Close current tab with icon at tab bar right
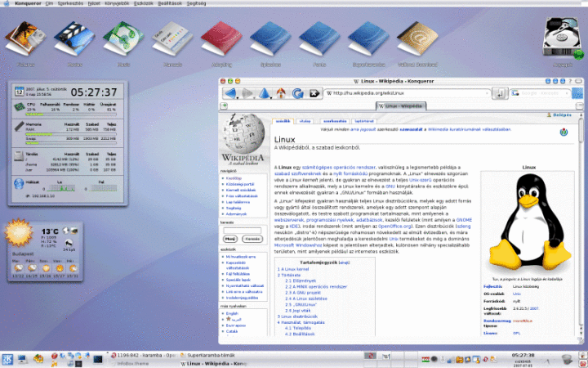Image resolution: width=588 pixels, height=368 pixels. point(579,105)
